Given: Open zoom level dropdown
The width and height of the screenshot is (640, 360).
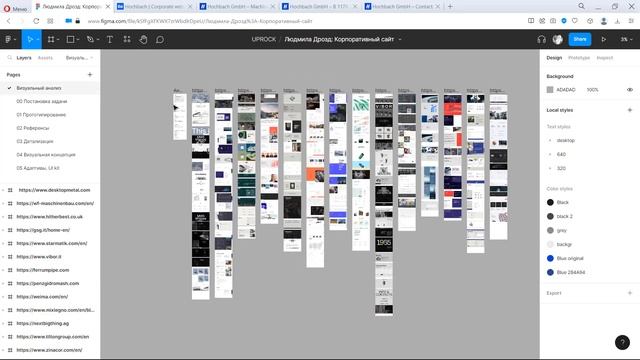Looking at the screenshot, I should pyautogui.click(x=626, y=40).
